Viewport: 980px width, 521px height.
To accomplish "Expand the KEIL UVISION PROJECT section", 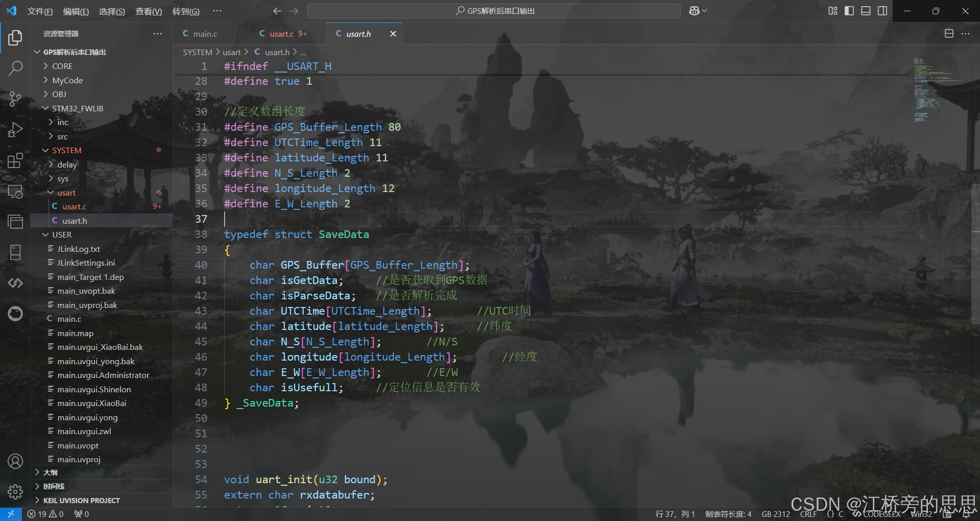I will pyautogui.click(x=102, y=501).
